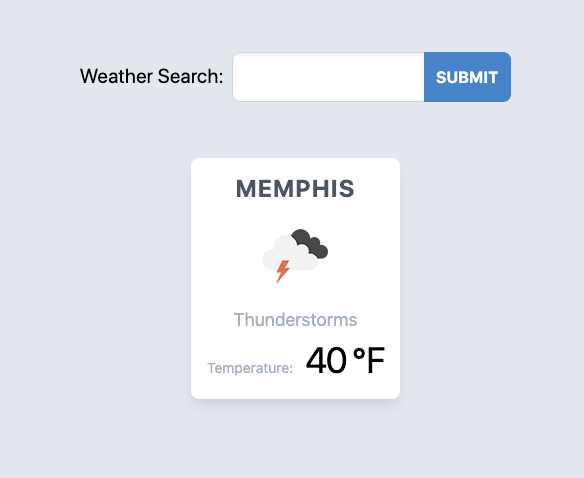Click the letter S of SUBMIT
The height and width of the screenshot is (478, 584).
[x=441, y=77]
